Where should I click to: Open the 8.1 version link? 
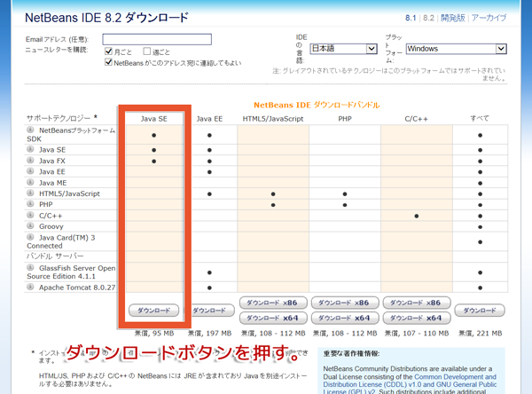coord(411,18)
